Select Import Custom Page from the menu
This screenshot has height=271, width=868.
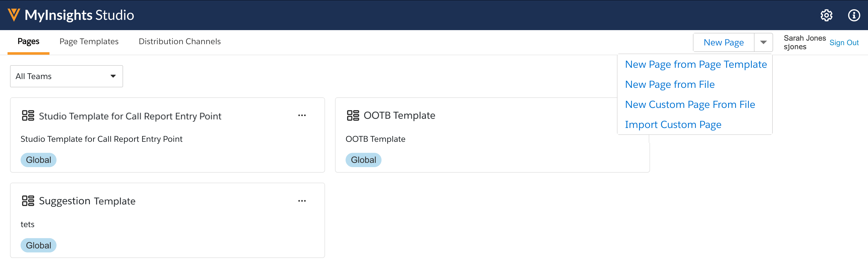click(673, 124)
